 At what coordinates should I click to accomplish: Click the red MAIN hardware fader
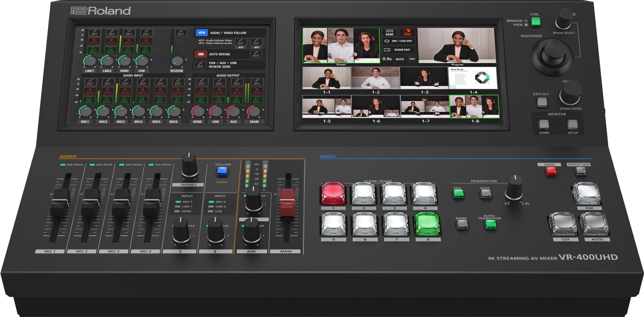(287, 202)
